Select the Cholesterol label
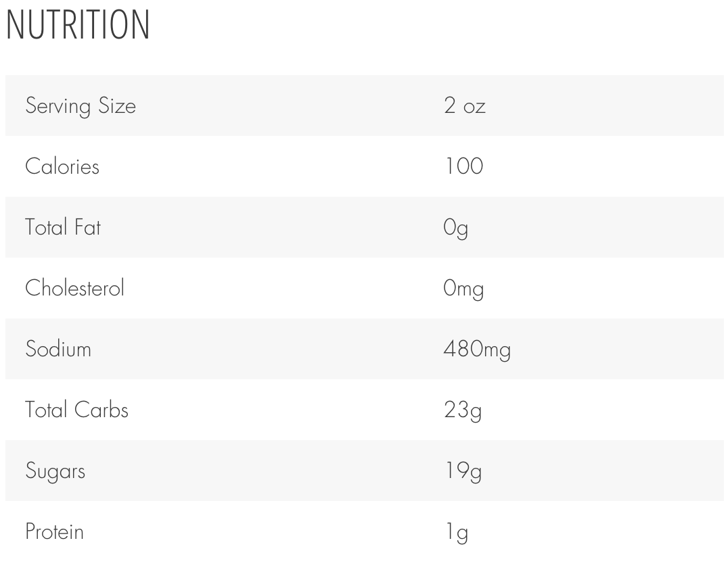728x572 pixels. coord(74,288)
